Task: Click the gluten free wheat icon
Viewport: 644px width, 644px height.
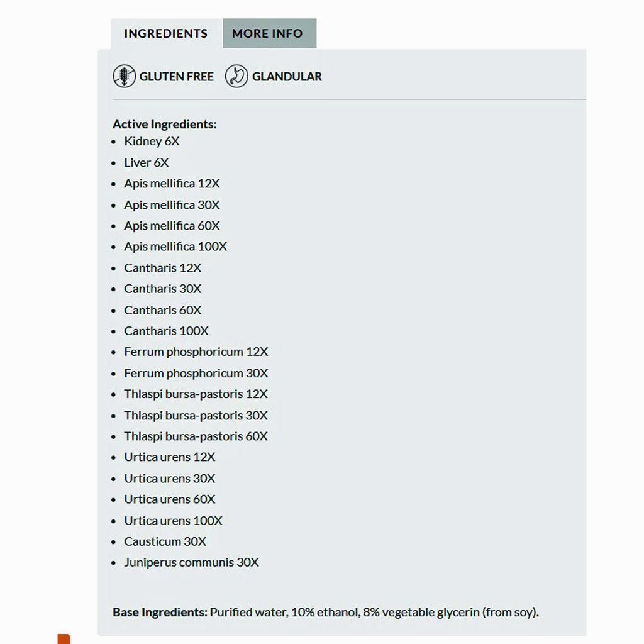Action: (x=124, y=77)
